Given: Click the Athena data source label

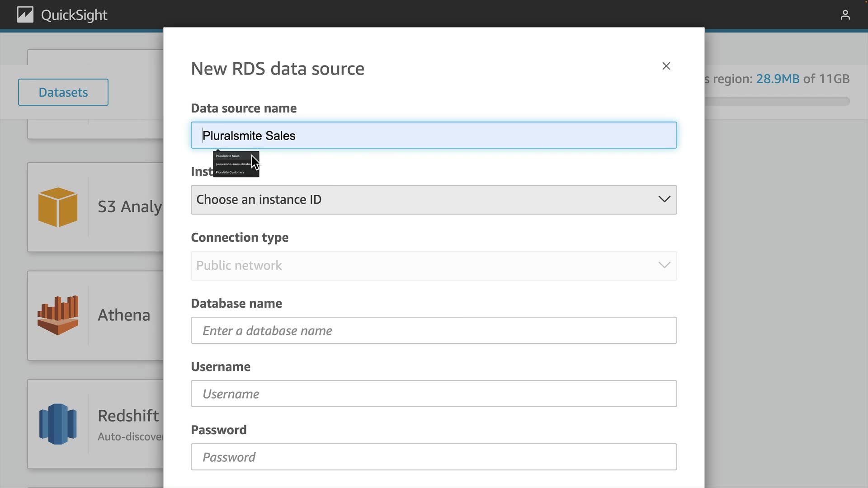Looking at the screenshot, I should pyautogui.click(x=124, y=315).
